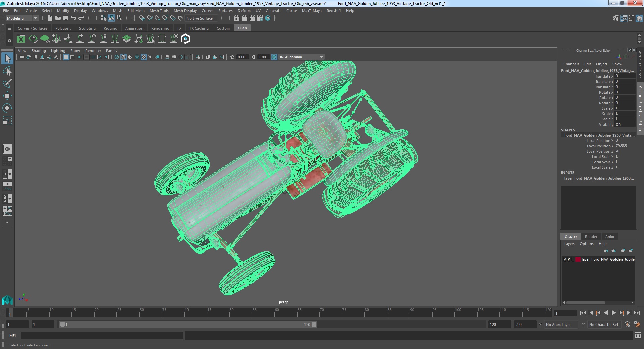Click Options in the layer editor
Viewport: 644px width, 349px height.
pyautogui.click(x=586, y=244)
